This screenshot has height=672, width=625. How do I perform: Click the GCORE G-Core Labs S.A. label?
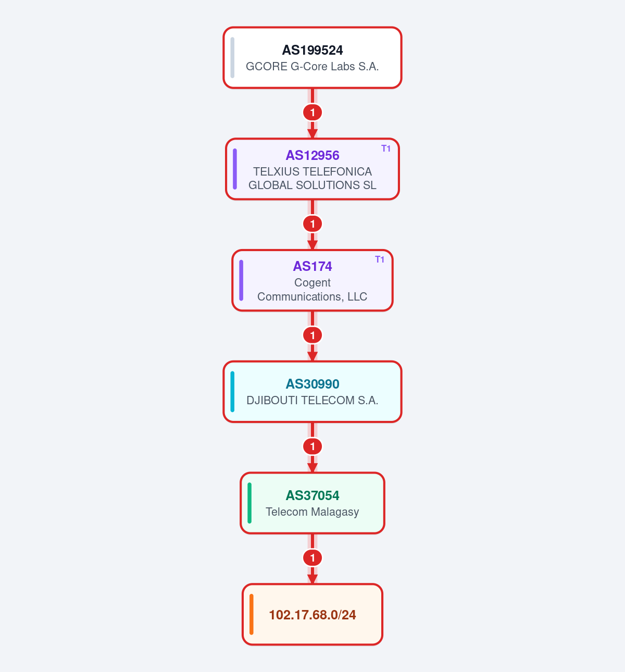click(312, 67)
